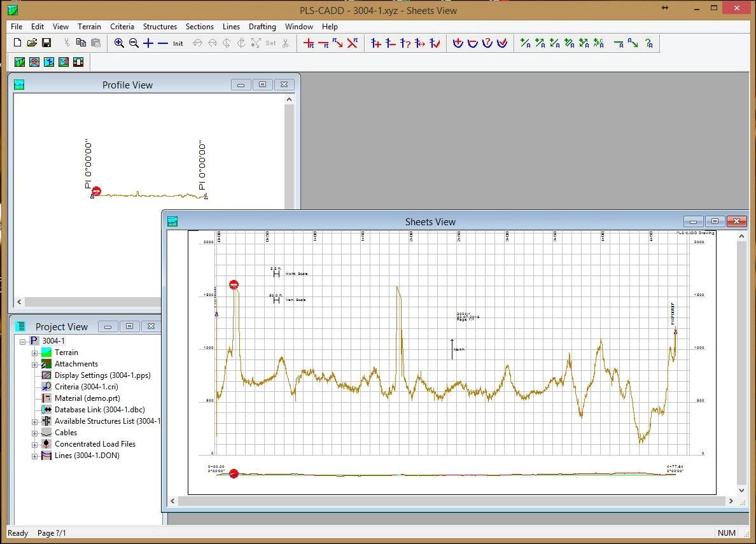Open the File menu
Image resolution: width=756 pixels, height=544 pixels.
tap(17, 27)
